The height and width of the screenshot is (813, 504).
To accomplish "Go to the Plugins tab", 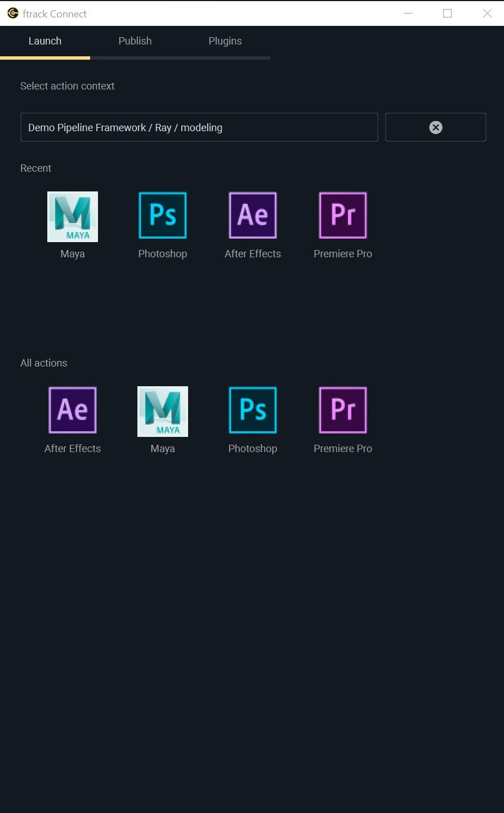I will pos(225,41).
